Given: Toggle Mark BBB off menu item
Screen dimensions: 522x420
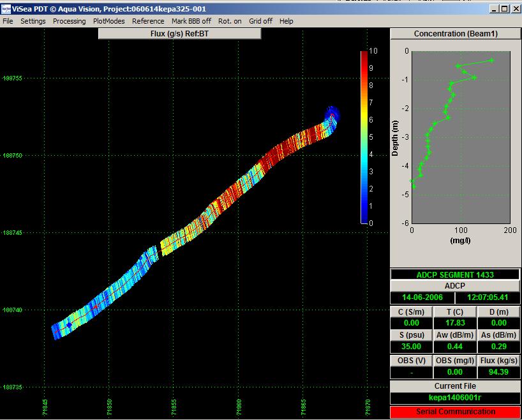Looking at the screenshot, I should [191, 21].
